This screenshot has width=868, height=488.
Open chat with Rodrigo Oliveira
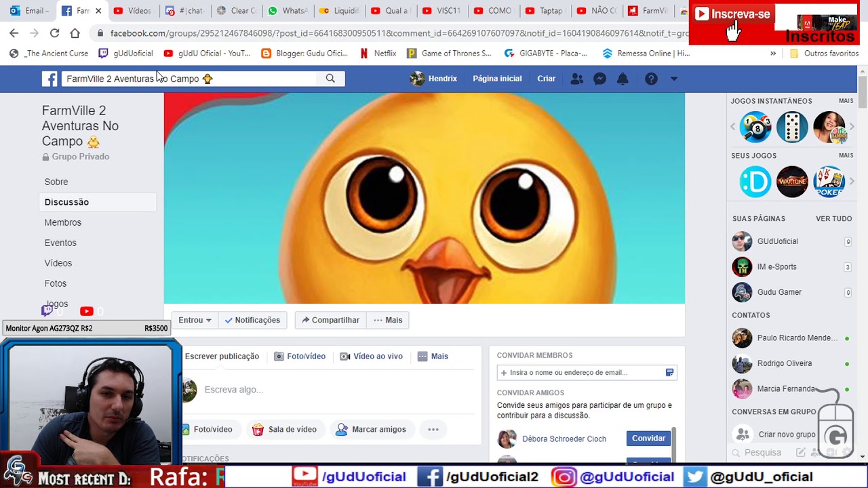pyautogui.click(x=785, y=363)
